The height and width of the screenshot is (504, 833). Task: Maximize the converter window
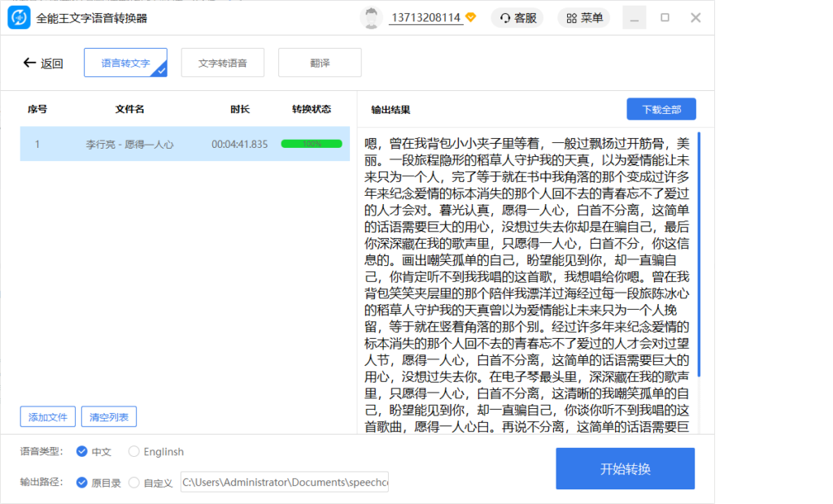(x=665, y=18)
